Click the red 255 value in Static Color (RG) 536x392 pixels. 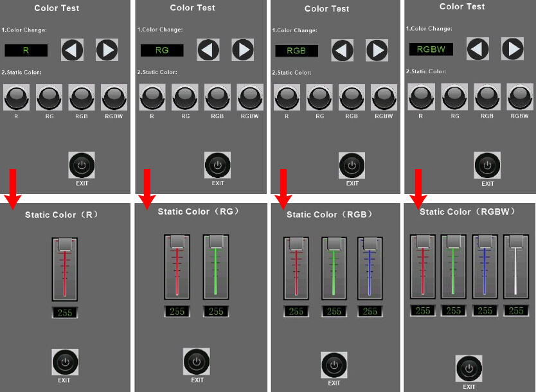click(x=177, y=311)
